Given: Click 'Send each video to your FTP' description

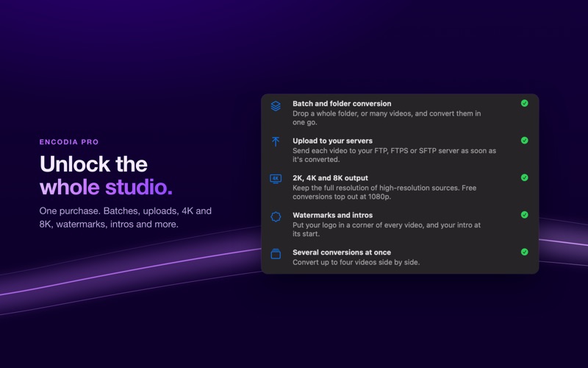Looking at the screenshot, I should click(394, 155).
